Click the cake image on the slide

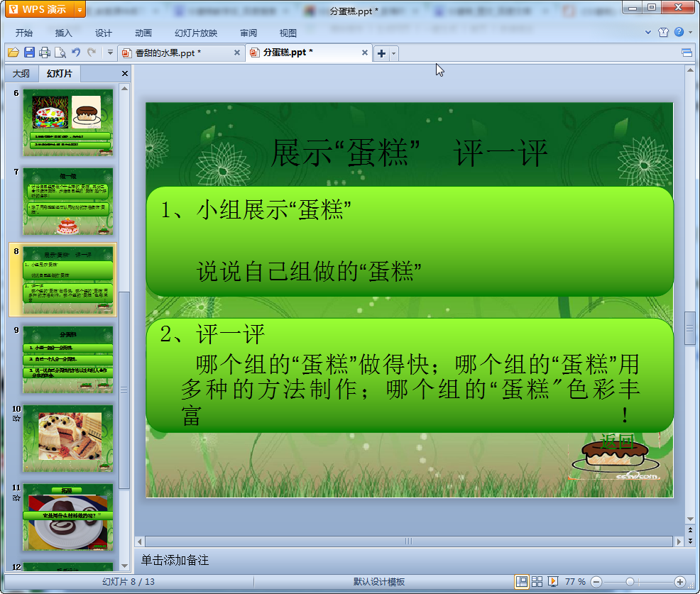616,458
